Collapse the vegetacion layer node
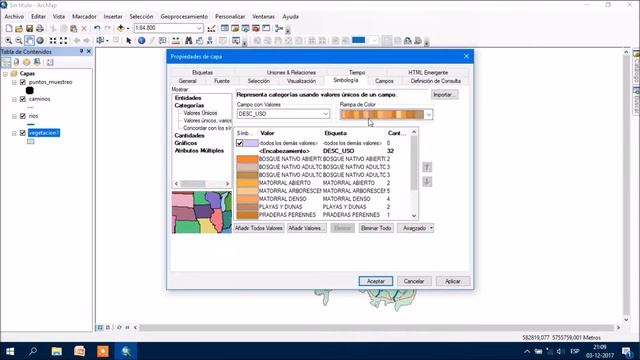The image size is (640, 360). [x=14, y=133]
